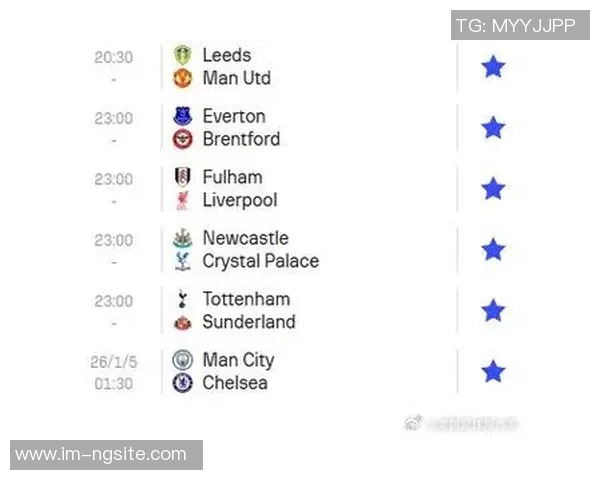Toggle star for Newcastle vs Crystal Palace
The width and height of the screenshot is (600, 480).
coord(493,250)
